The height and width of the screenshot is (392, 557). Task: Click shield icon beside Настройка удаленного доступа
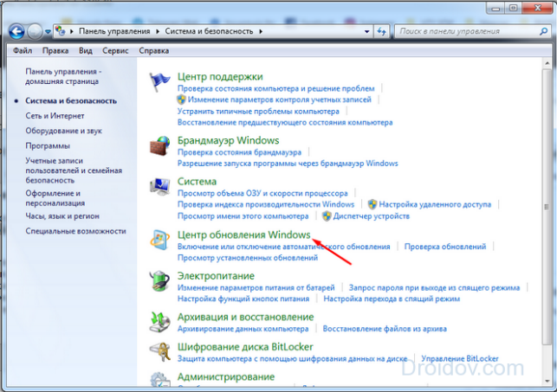pyautogui.click(x=372, y=204)
